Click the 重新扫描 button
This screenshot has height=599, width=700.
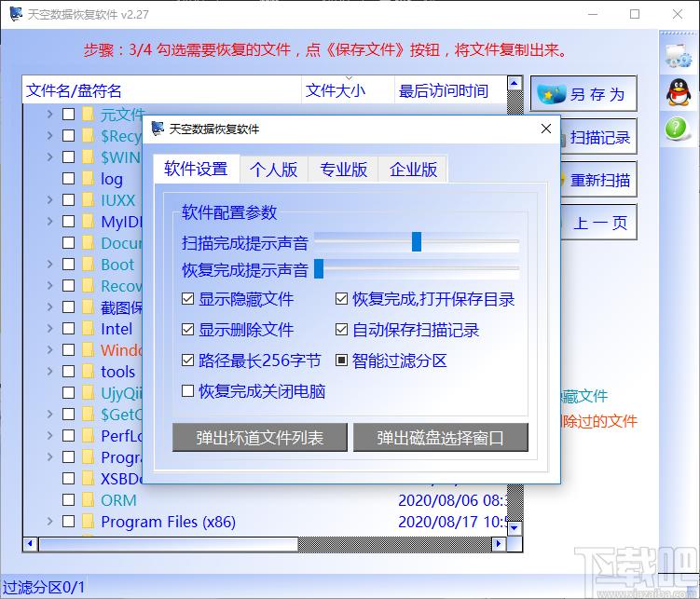[x=598, y=180]
